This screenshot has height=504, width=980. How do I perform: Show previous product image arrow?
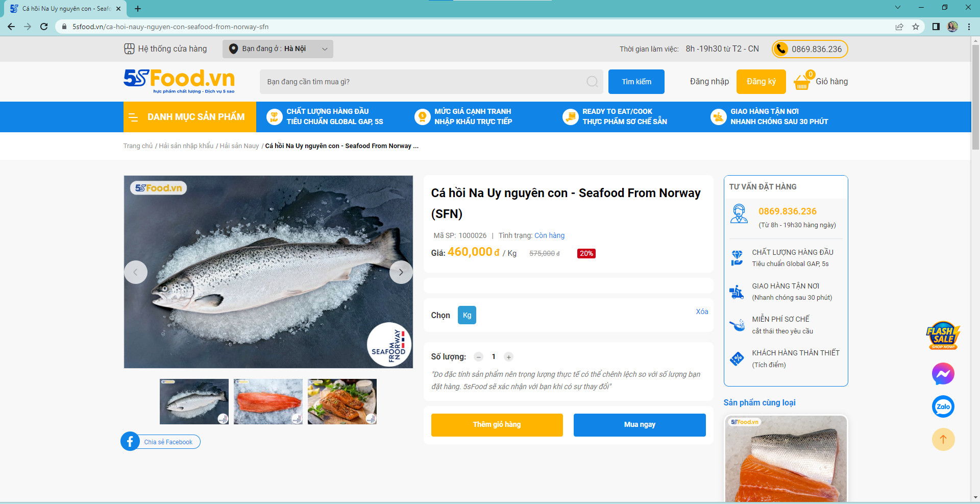coord(136,272)
